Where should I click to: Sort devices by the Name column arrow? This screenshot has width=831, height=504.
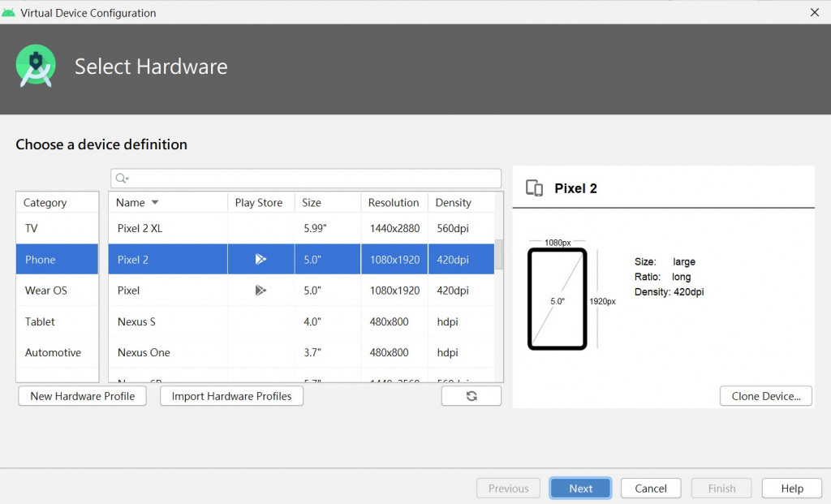coord(155,202)
